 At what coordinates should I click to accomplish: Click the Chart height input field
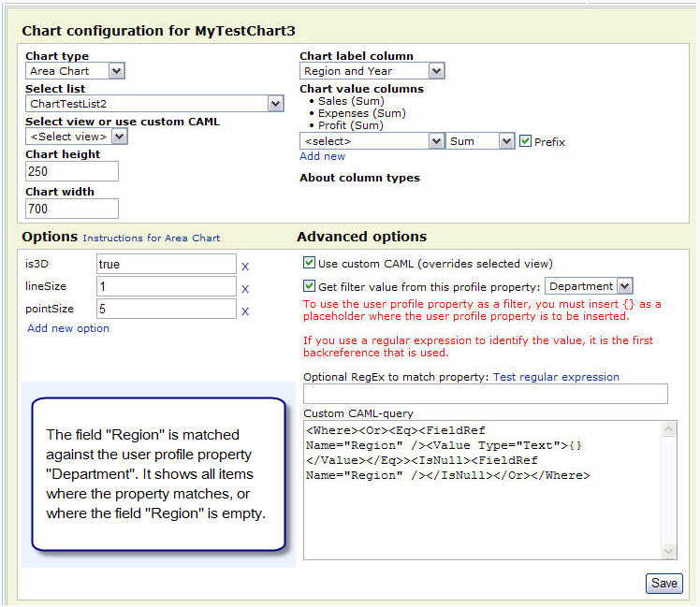point(72,171)
